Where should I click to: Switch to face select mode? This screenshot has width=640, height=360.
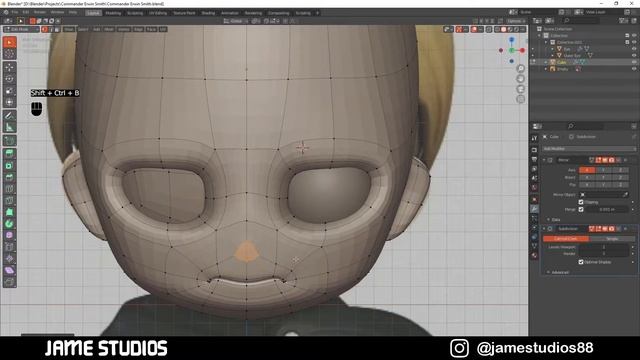[x=57, y=29]
